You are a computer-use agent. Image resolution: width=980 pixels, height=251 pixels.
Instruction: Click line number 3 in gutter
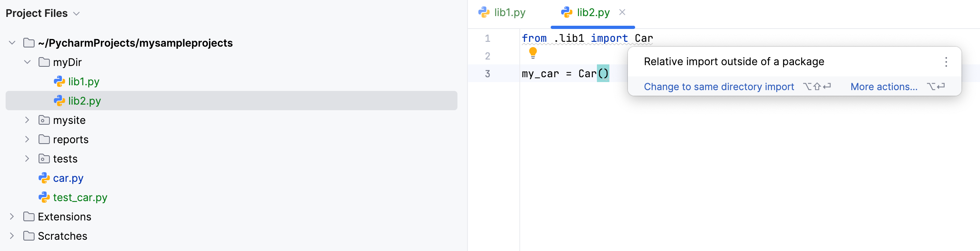(x=488, y=74)
